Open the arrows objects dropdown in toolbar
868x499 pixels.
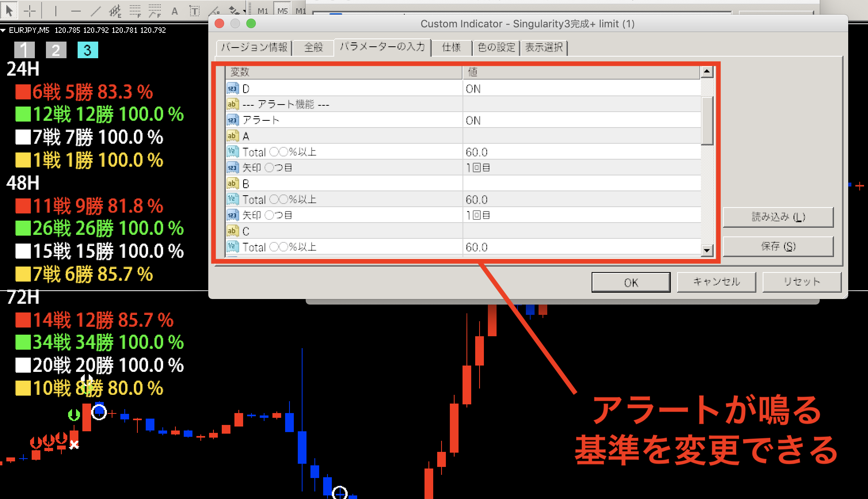[245, 11]
